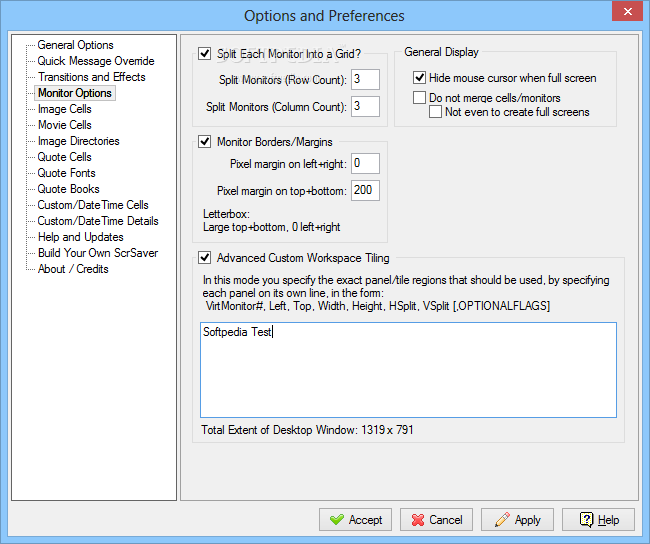Close the Options and Preferences window
Image resolution: width=650 pixels, height=544 pixels.
point(627,11)
